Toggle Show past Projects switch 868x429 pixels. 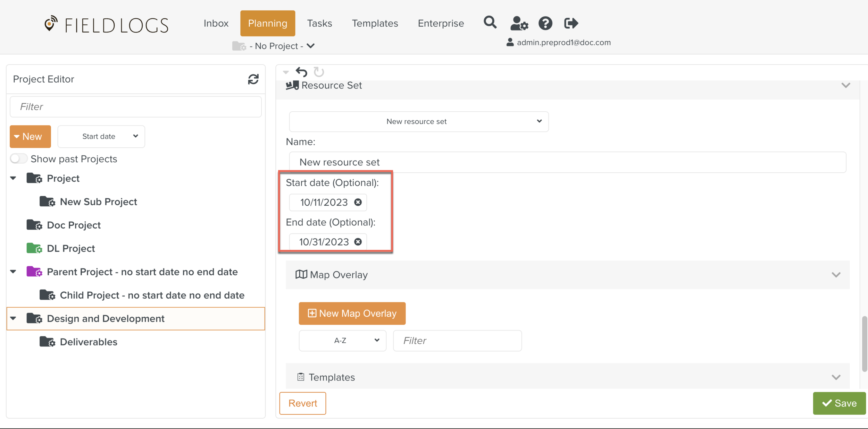tap(18, 159)
